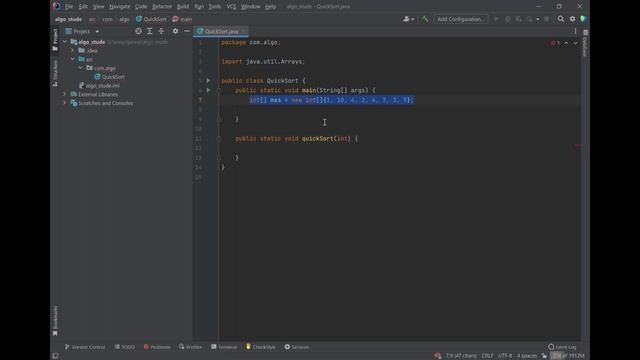This screenshot has width=640, height=360.
Task: Open the Build menu
Action: pyautogui.click(x=182, y=7)
